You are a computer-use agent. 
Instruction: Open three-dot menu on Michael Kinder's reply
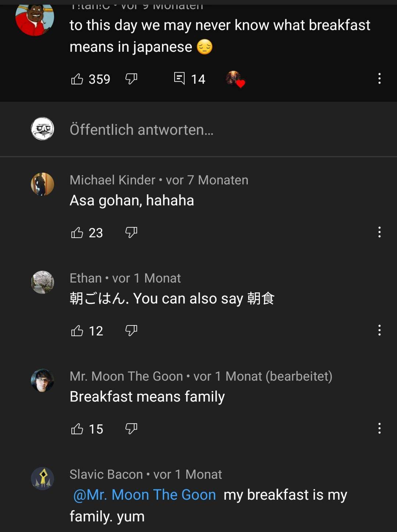pos(379,232)
